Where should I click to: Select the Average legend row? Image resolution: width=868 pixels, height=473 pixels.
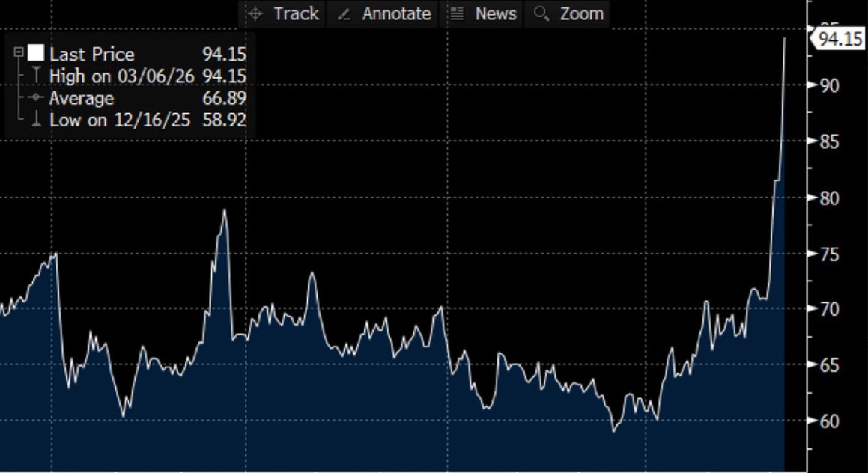82,98
